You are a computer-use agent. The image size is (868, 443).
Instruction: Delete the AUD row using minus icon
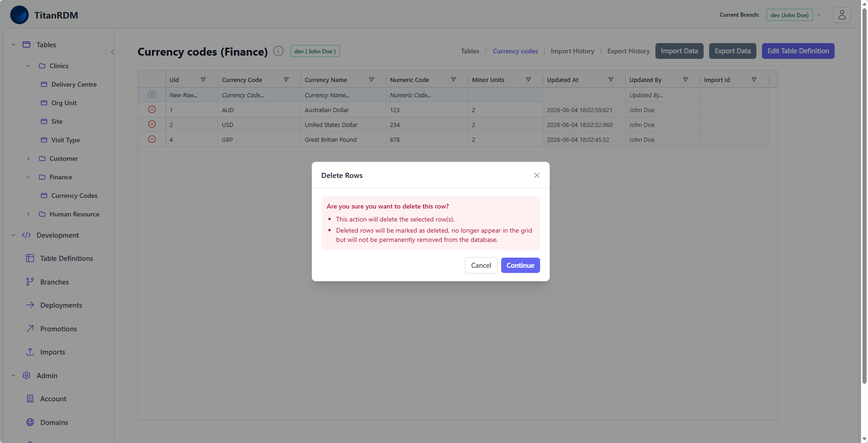152,109
